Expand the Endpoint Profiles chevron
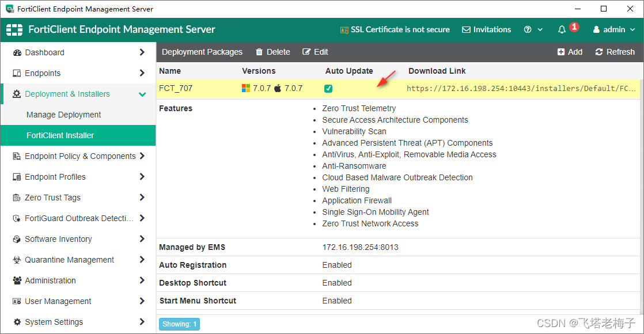The height and width of the screenshot is (334, 644). click(142, 177)
